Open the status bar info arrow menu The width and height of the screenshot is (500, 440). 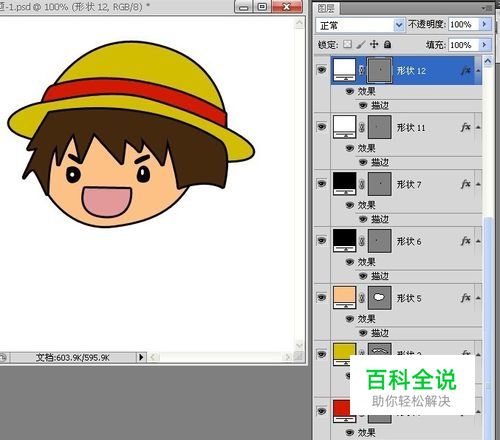pyautogui.click(x=141, y=357)
